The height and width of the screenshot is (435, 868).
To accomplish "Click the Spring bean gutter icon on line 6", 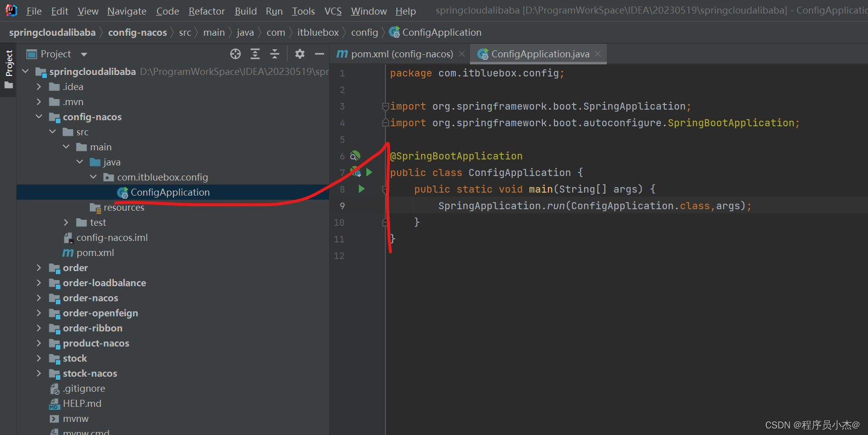I will click(355, 156).
